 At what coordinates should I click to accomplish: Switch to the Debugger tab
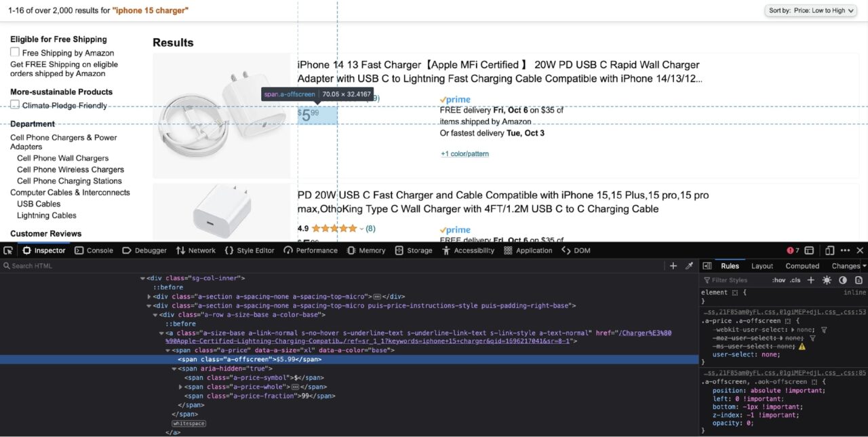point(144,250)
